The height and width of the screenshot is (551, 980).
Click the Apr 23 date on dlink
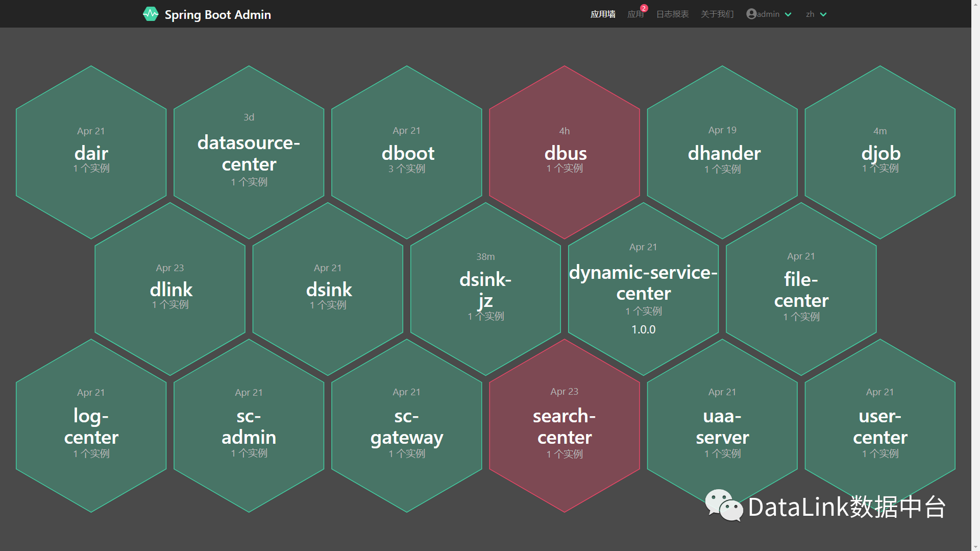tap(170, 268)
